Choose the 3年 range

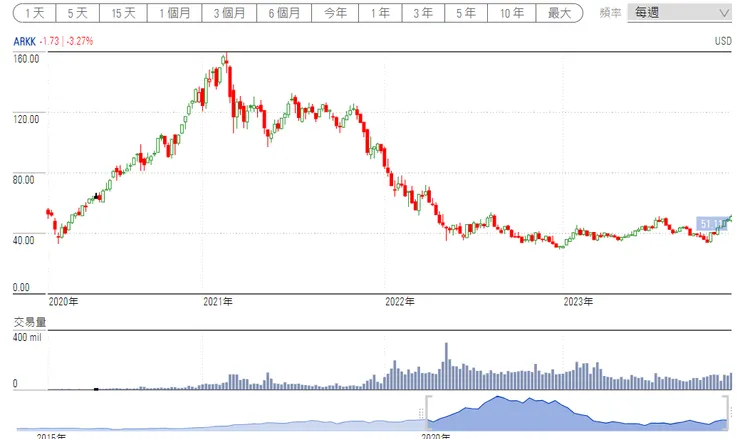[x=423, y=13]
